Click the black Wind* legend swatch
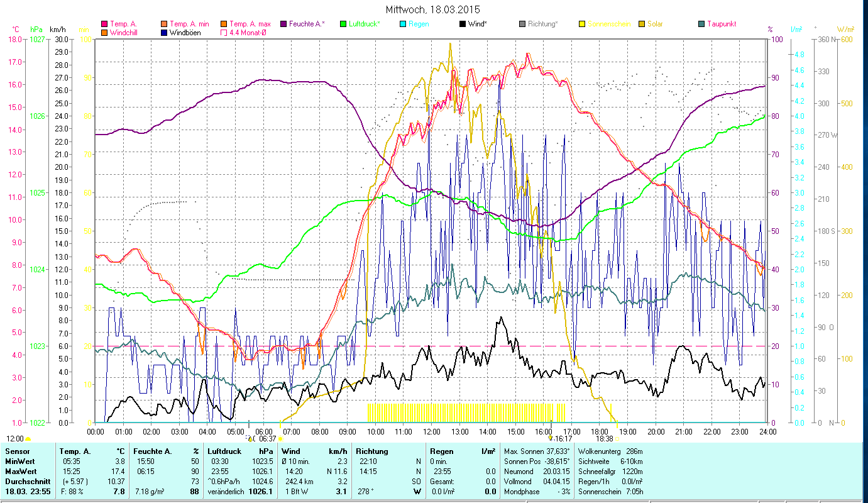Viewport: 868px width, 503px height. (x=462, y=24)
